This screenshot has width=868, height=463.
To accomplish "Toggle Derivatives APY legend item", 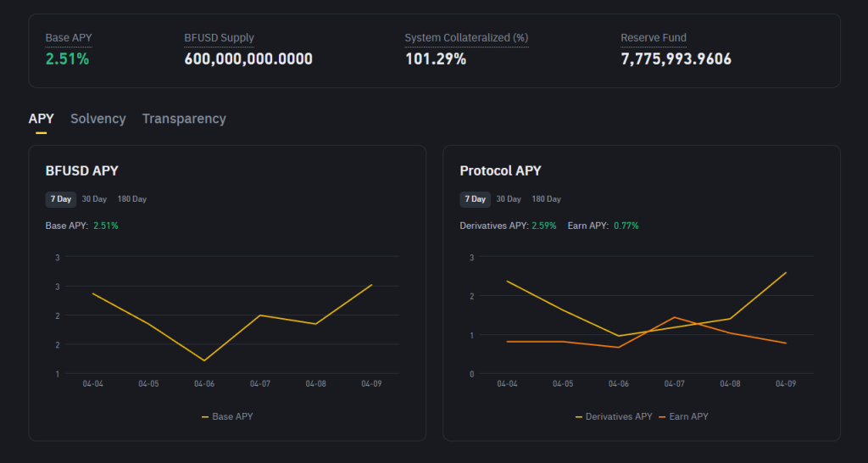I will 614,416.
